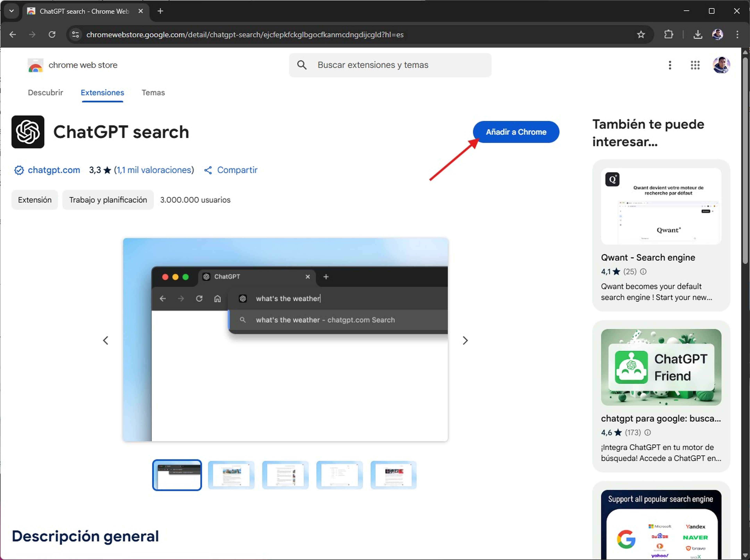Open Chrome downloads icon
750x560 pixels.
(697, 34)
